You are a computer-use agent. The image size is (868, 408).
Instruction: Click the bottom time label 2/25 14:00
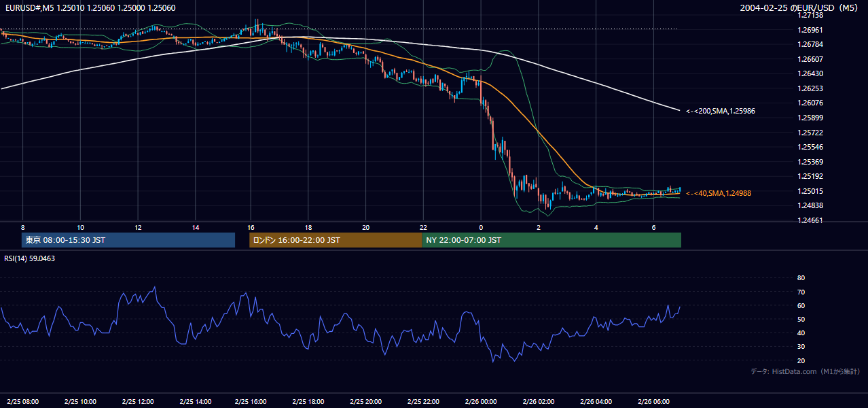pos(195,401)
